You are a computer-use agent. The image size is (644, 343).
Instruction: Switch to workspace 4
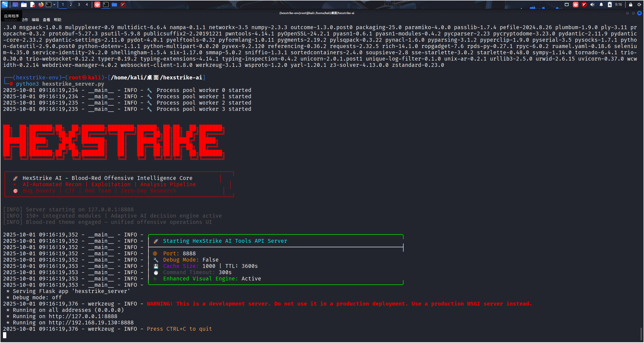tap(87, 4)
